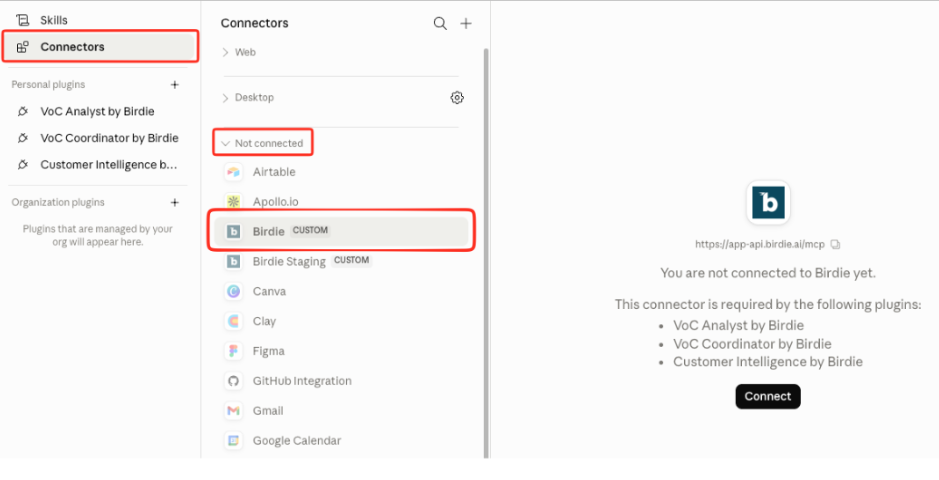Click the app-api.birdie.ai/mcp URL text
Image resolution: width=939 pixels, height=480 pixels.
(760, 244)
